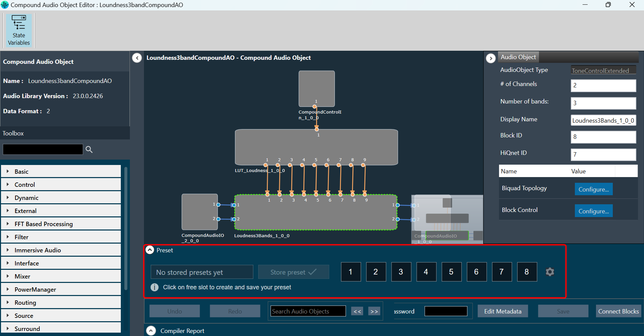Collapse the Preset section
This screenshot has width=644, height=336.
pos(150,250)
